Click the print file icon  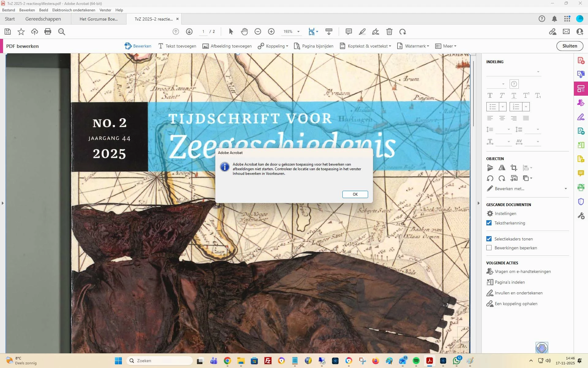(48, 32)
